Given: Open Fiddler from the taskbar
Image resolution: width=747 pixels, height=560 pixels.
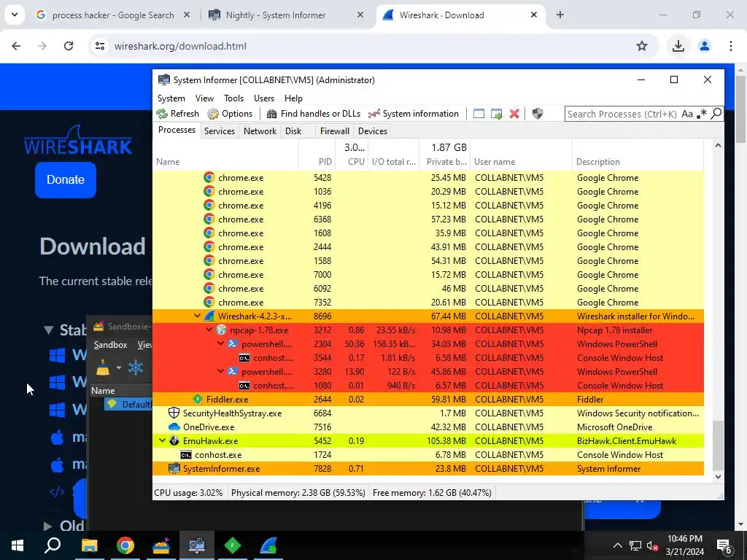Looking at the screenshot, I should pos(233,545).
